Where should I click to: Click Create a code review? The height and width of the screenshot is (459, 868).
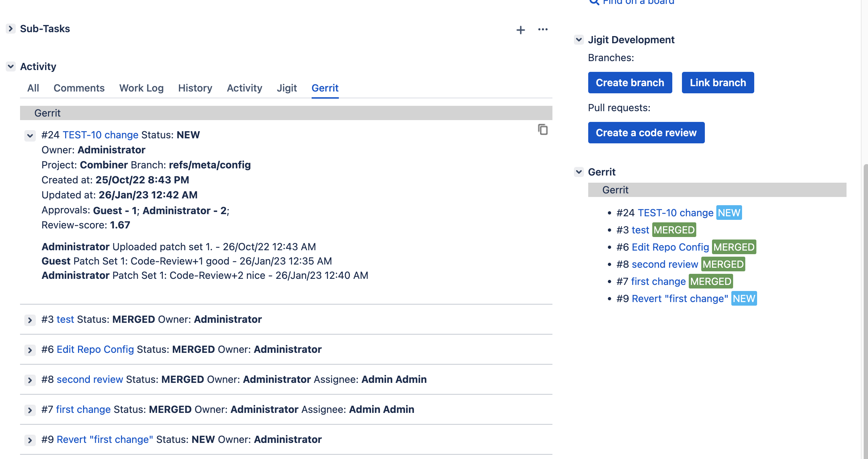coord(646,132)
